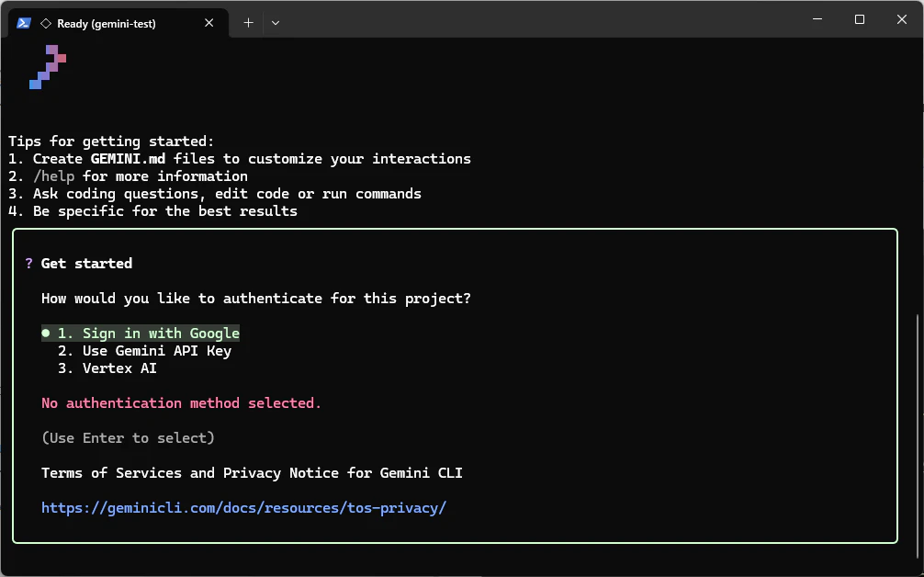Pick the Vertex AI authentication option
This screenshot has width=924, height=577.
(x=107, y=368)
